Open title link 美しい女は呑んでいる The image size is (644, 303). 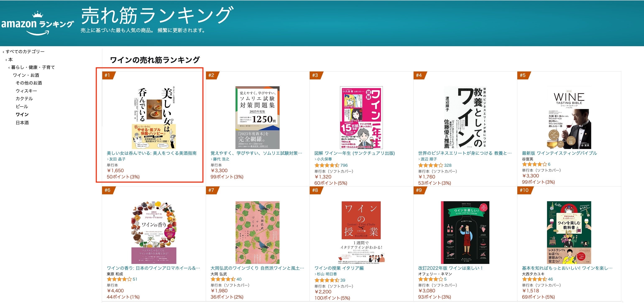tap(152, 153)
